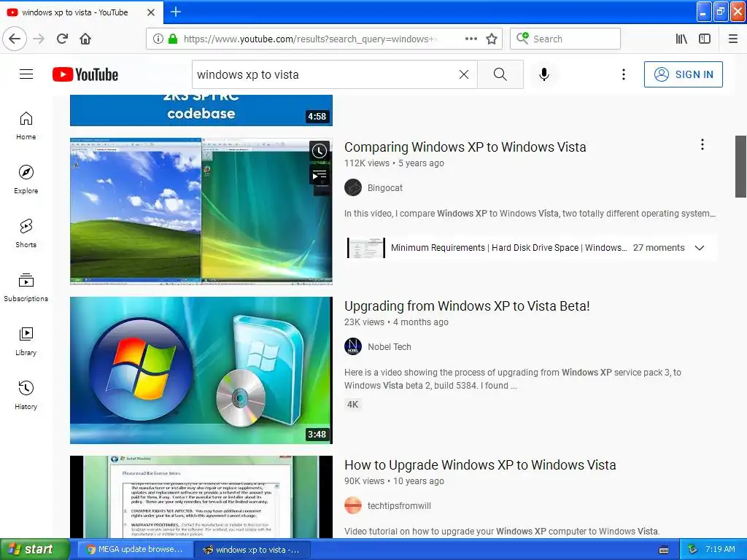Open the XP and Vista comparison thumbnail
The width and height of the screenshot is (747, 560).
(201, 211)
